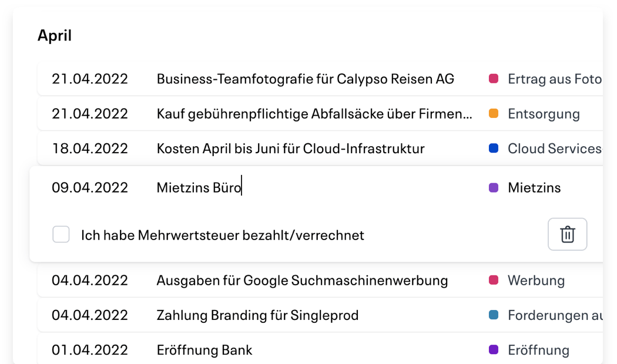Viewport: 617px width, 364px height.
Task: Open the Entsorgung category selector
Action: (544, 113)
